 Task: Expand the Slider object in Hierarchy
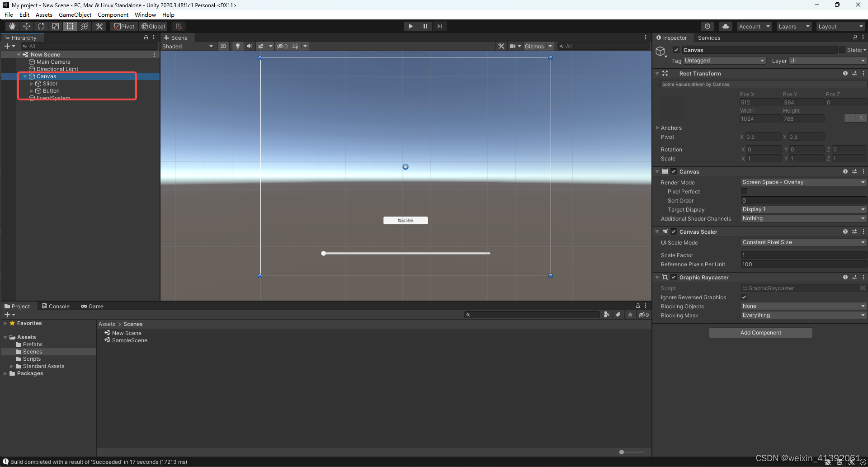tap(31, 84)
